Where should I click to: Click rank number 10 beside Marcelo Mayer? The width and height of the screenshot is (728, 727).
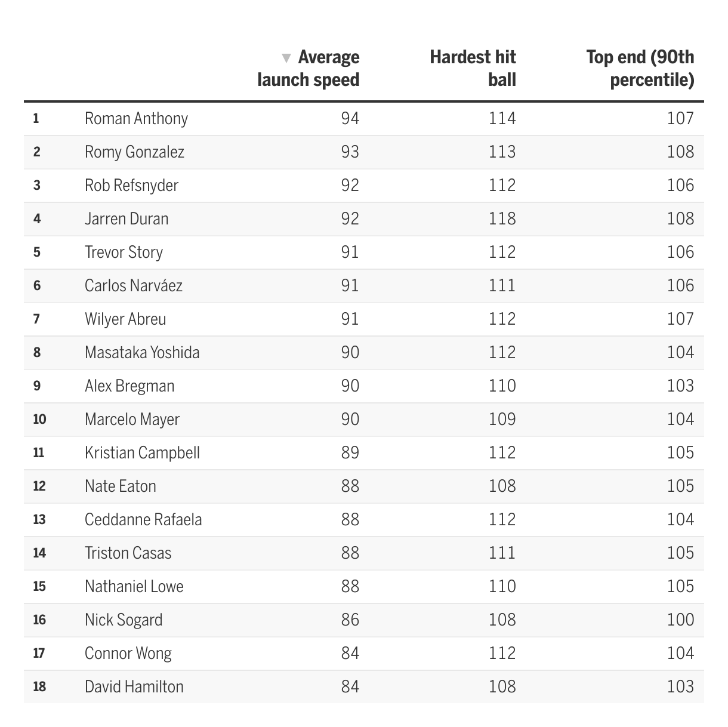click(39, 419)
